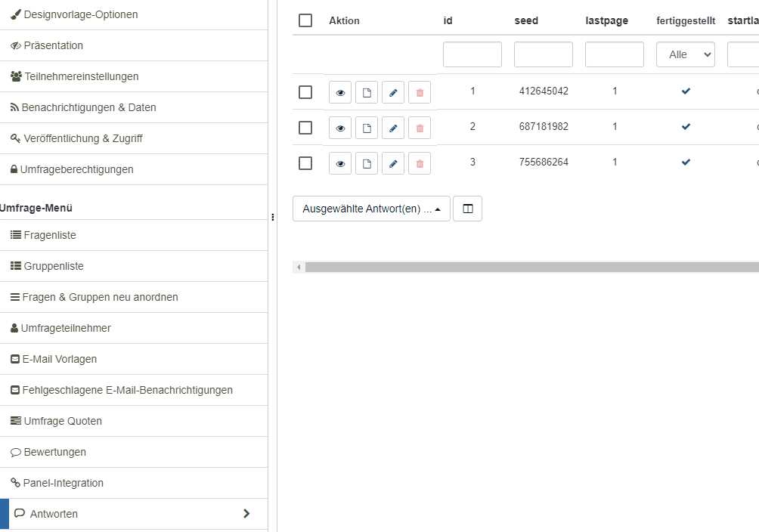Viewport: 759px width, 532px height.
Task: Go to Umfrageteilnehmer menu item
Action: click(x=67, y=328)
